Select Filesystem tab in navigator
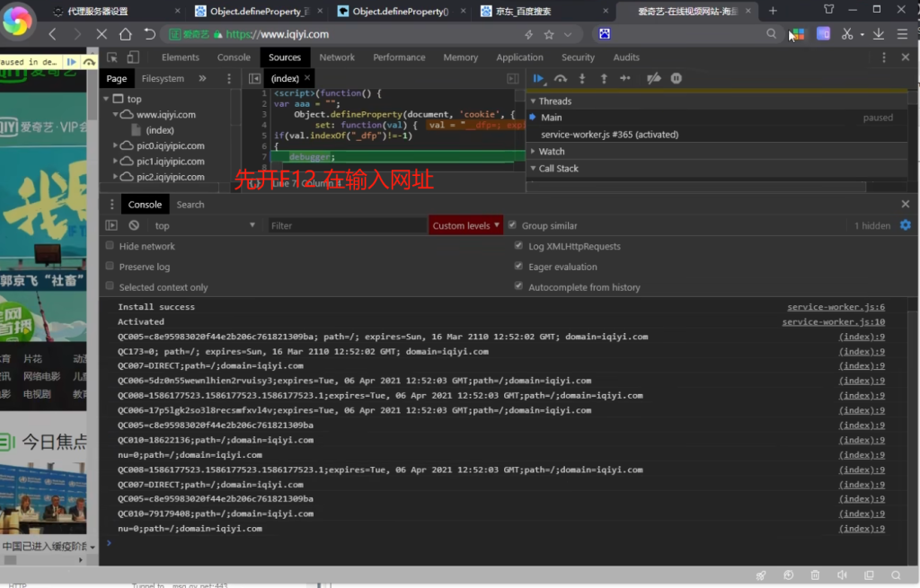This screenshot has width=920, height=588. point(163,79)
